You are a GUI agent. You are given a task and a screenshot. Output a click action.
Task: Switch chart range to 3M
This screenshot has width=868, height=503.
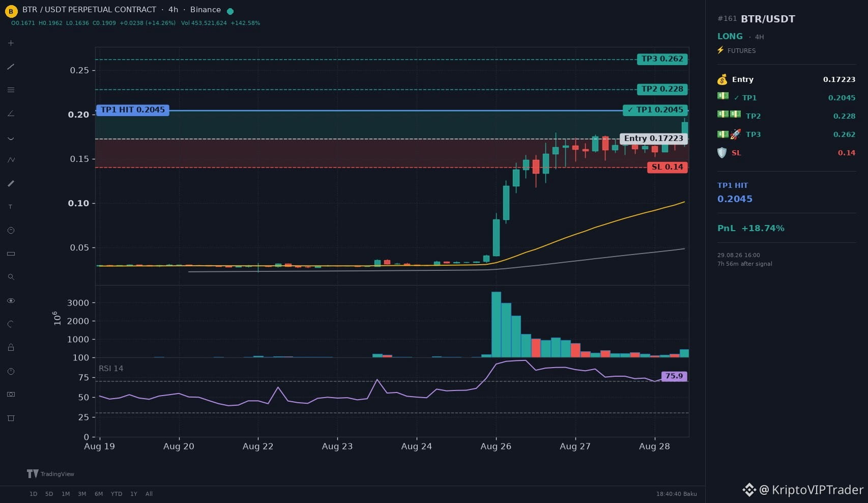pyautogui.click(x=82, y=494)
